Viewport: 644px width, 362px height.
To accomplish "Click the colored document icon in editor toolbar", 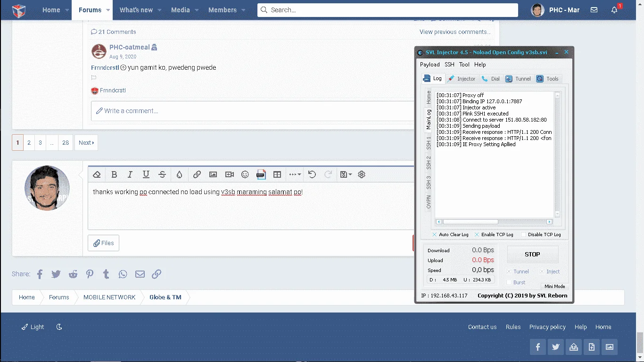I will 261,174.
